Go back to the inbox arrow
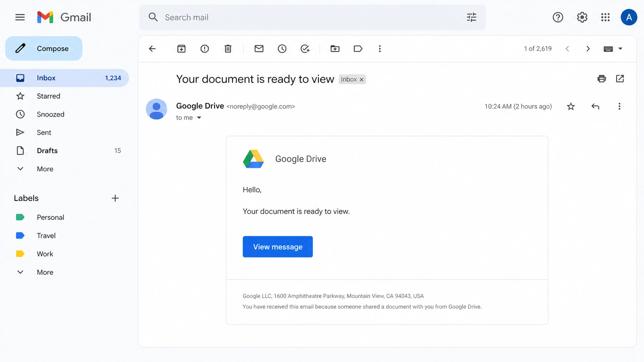Screen dimensions: 644x362 tap(153, 48)
